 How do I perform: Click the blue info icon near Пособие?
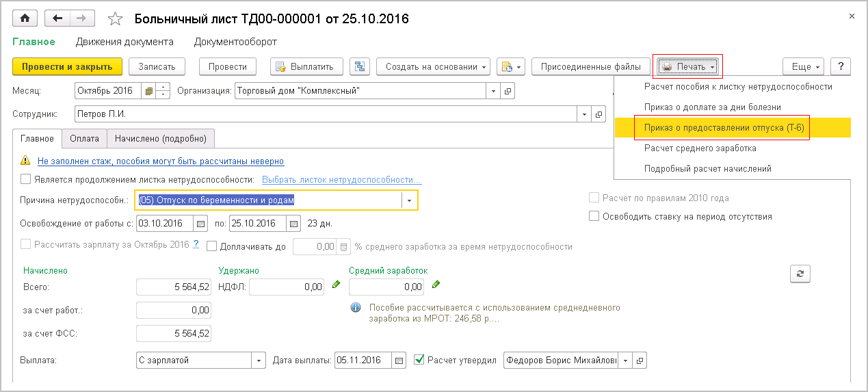coord(356,308)
